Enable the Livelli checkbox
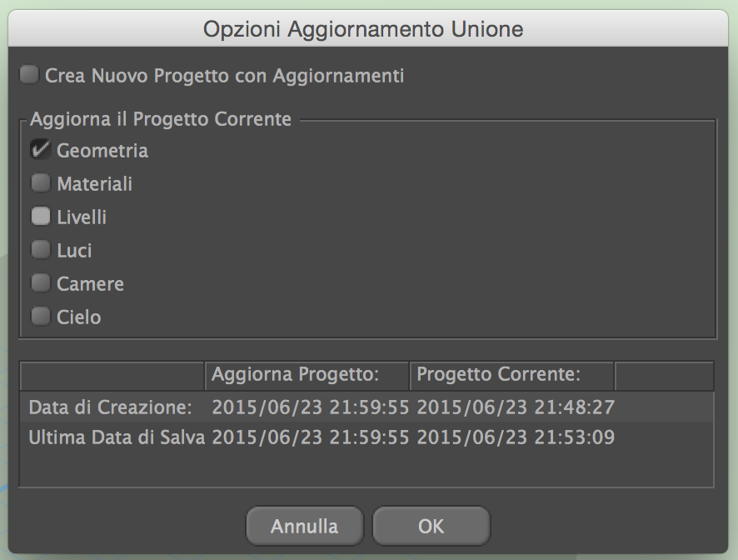 pos(41,217)
